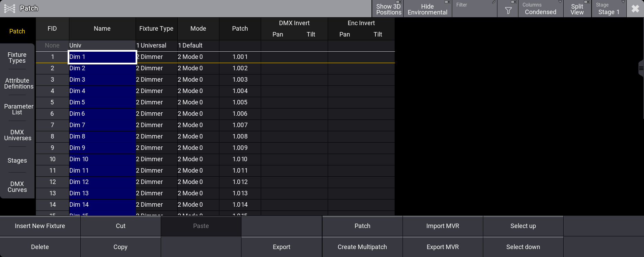This screenshot has height=257, width=644.
Task: Click the side handle on right edge
Action: pyautogui.click(x=641, y=68)
